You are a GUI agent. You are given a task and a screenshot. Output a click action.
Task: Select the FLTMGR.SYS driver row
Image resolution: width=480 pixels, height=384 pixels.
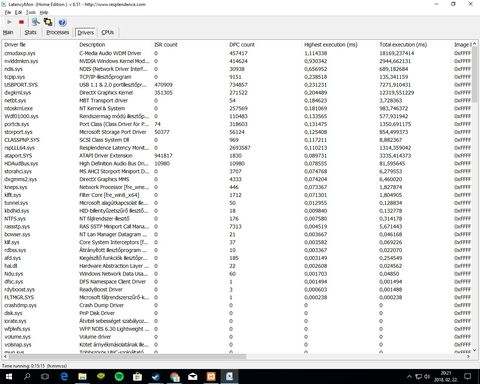[x=237, y=297]
